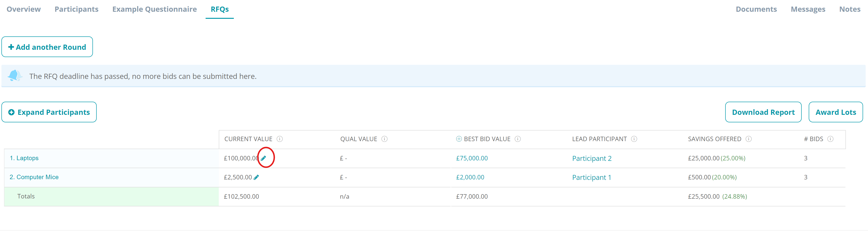Click the SAVINGS OFFERED column header
Image resolution: width=868 pixels, height=232 pixels.
point(714,139)
